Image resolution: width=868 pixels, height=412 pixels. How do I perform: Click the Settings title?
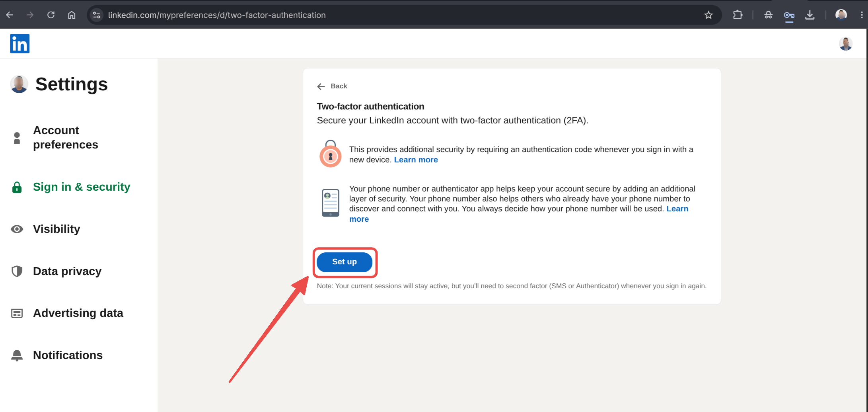(72, 84)
